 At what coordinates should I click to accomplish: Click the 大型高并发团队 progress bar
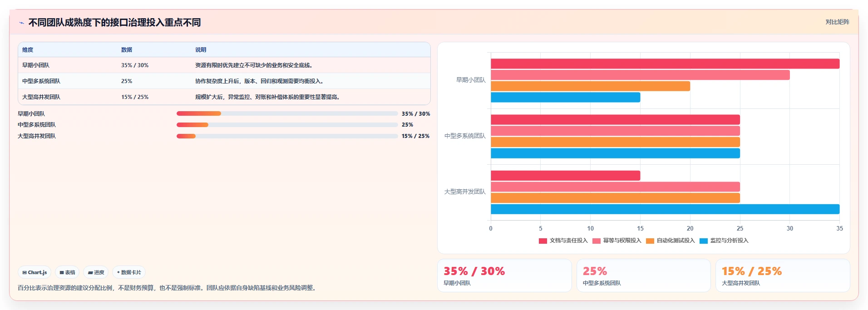point(287,136)
